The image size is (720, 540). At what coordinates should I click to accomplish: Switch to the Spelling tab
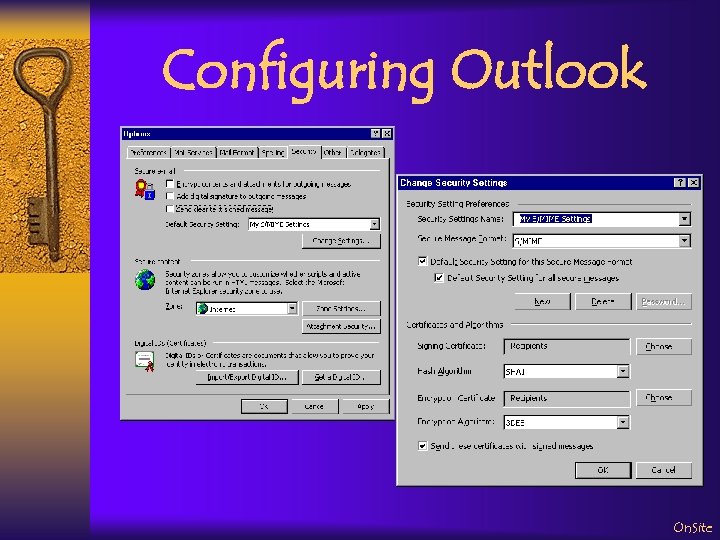click(273, 152)
